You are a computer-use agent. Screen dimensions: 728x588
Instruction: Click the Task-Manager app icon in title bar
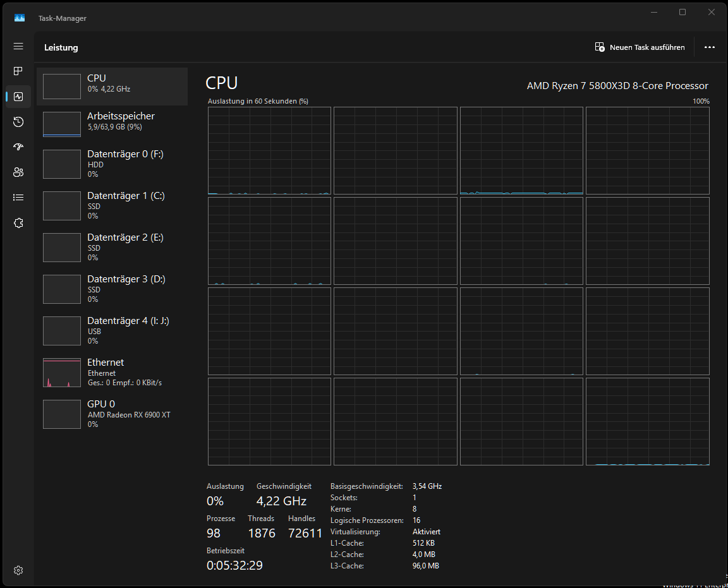[x=20, y=18]
